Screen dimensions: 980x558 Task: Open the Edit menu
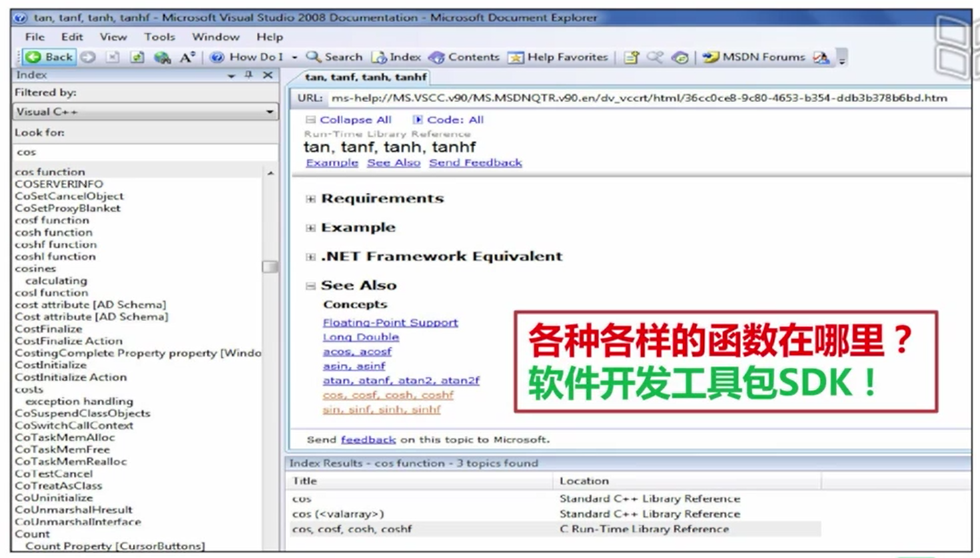(72, 37)
